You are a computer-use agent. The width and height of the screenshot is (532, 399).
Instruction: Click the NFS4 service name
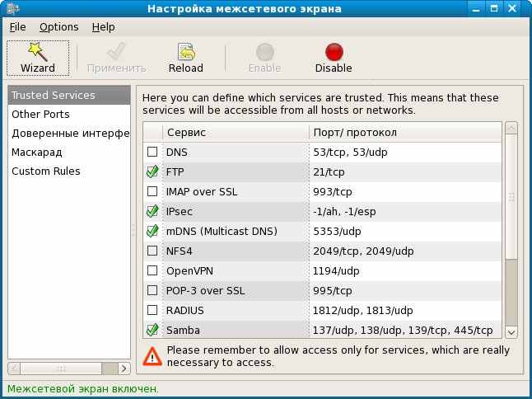point(180,251)
